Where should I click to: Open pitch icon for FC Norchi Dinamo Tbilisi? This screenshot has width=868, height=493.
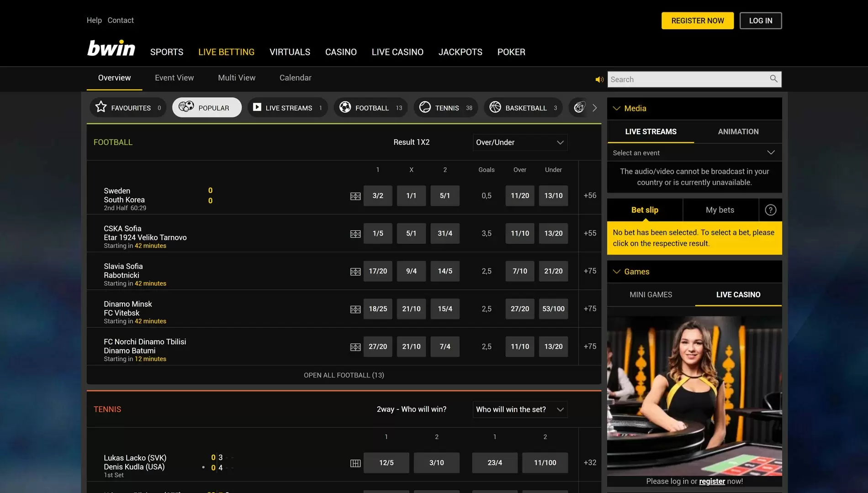click(x=355, y=347)
